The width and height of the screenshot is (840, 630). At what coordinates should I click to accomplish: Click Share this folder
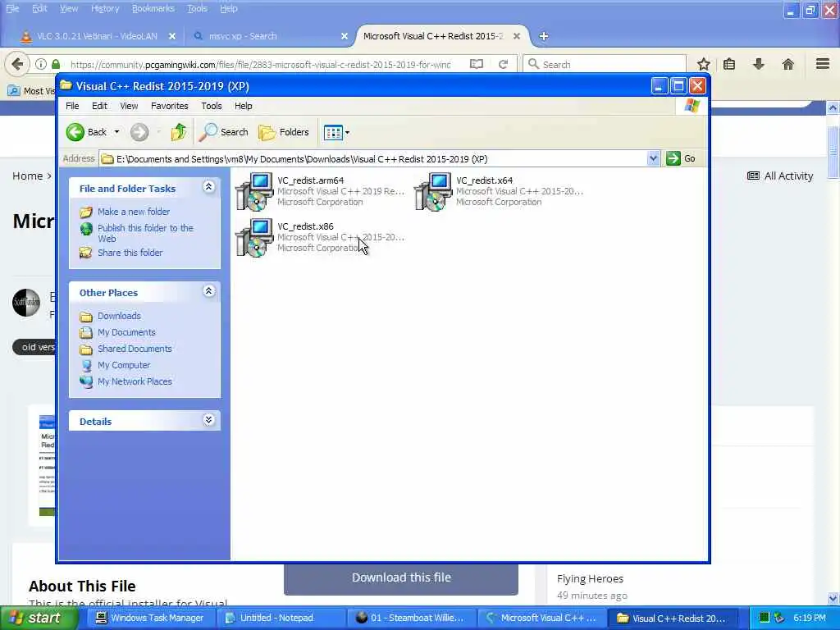coord(130,253)
